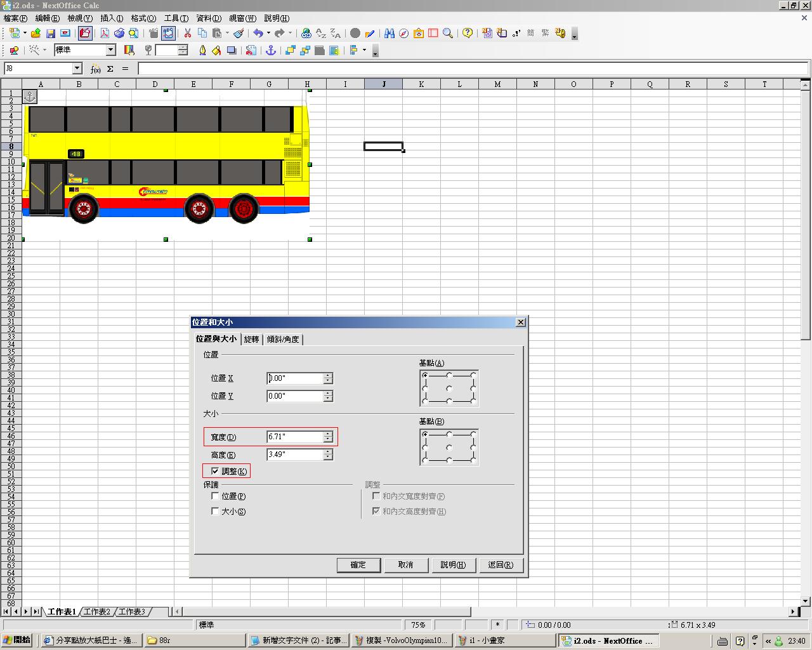Click the formula input line

point(473,69)
